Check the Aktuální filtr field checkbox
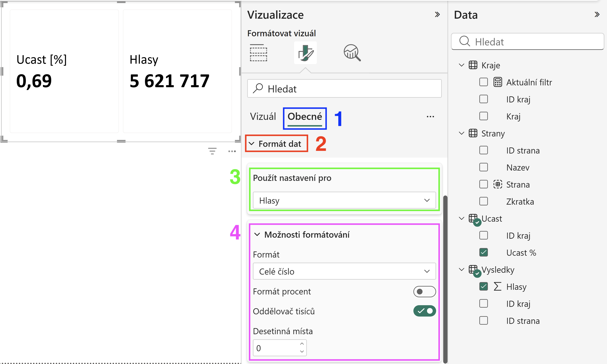Viewport: 607px width, 364px height. [484, 82]
